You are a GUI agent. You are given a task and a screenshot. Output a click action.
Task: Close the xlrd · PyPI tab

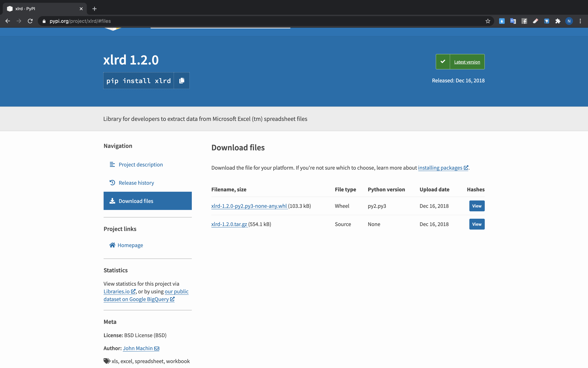coord(81,9)
